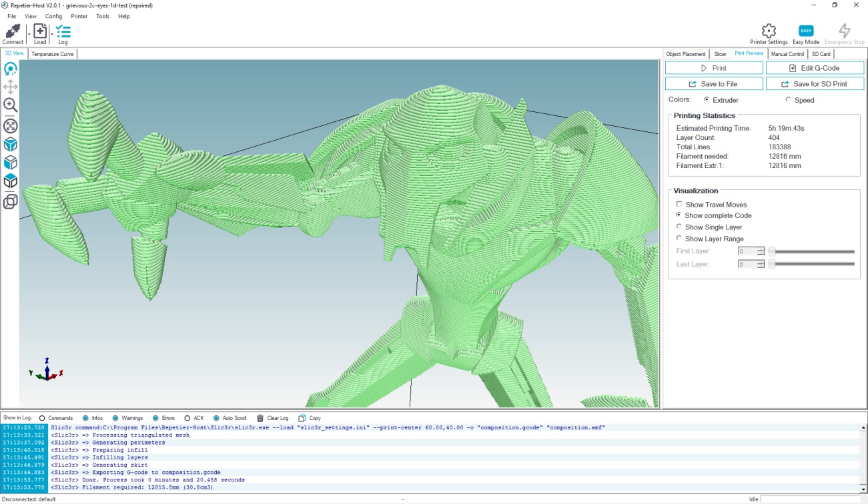868x504 pixels.
Task: Open the Manual Control tab
Action: (x=787, y=54)
